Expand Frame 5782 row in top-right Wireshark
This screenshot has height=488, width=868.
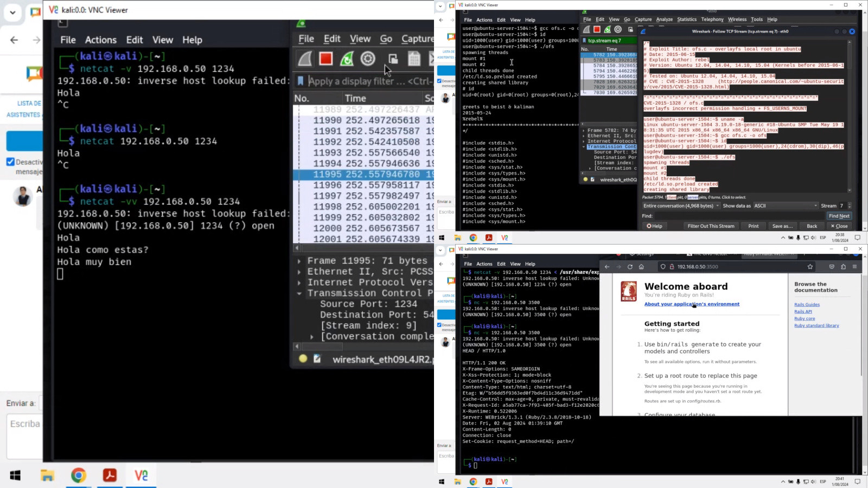584,130
